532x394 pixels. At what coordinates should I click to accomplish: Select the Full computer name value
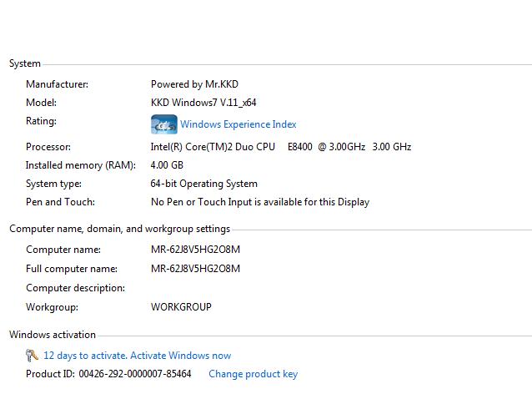tap(195, 269)
